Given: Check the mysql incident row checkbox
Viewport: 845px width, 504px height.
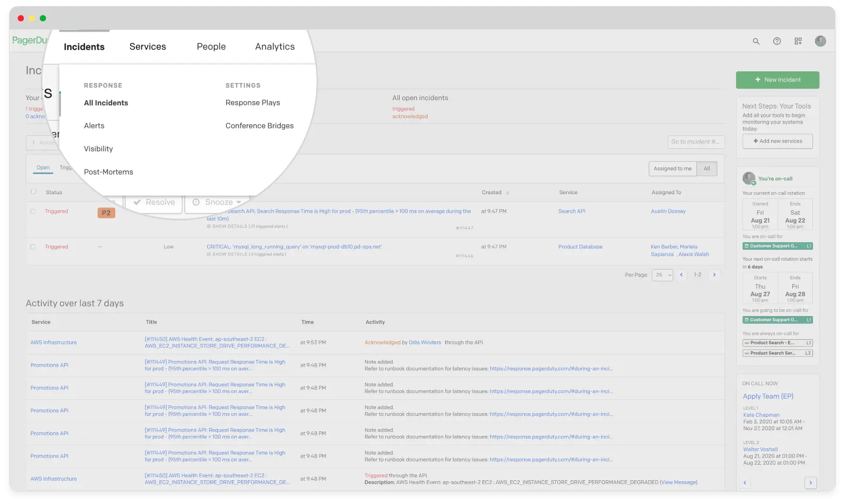Looking at the screenshot, I should pos(33,247).
